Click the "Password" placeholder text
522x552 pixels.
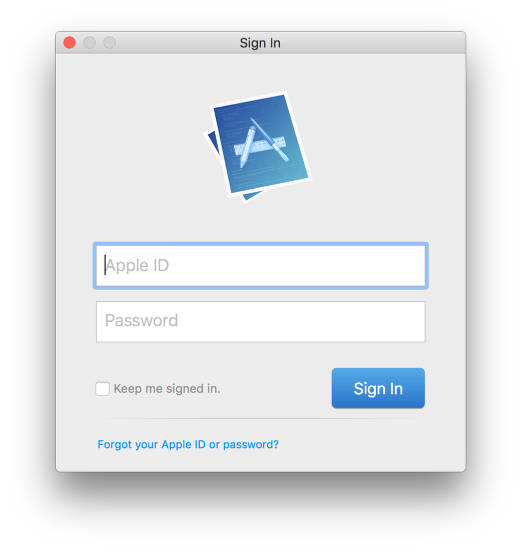(x=141, y=321)
